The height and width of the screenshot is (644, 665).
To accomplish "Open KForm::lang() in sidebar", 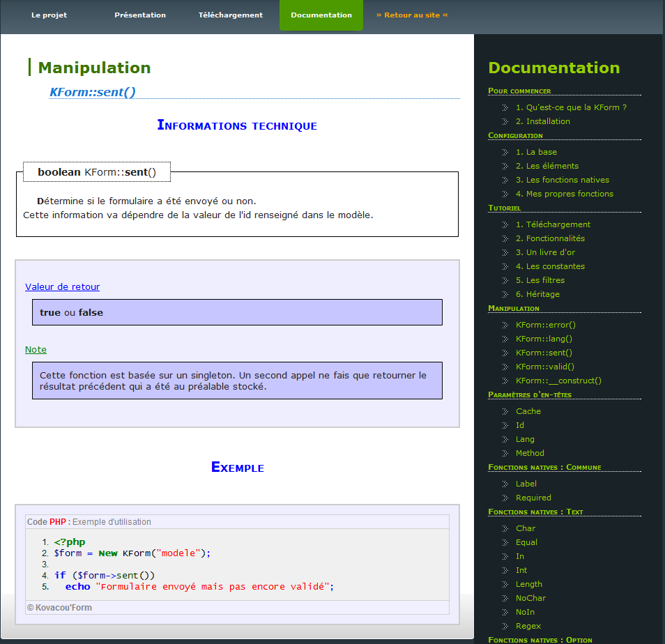I will coord(544,339).
